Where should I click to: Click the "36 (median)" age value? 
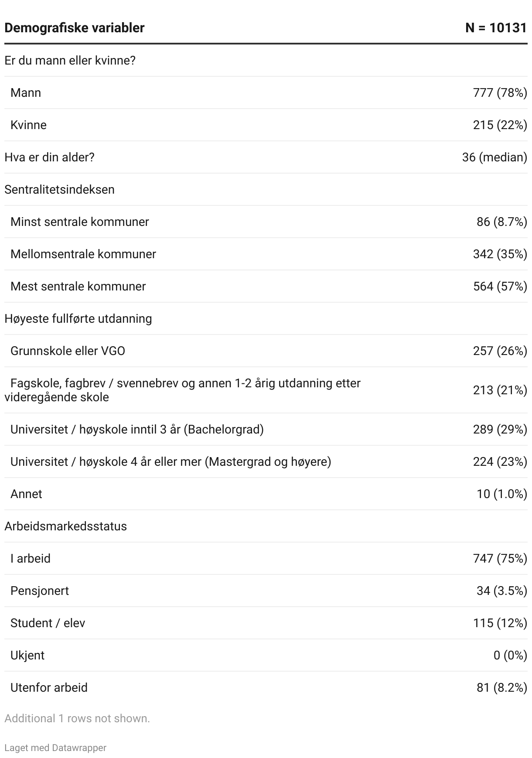(x=494, y=157)
